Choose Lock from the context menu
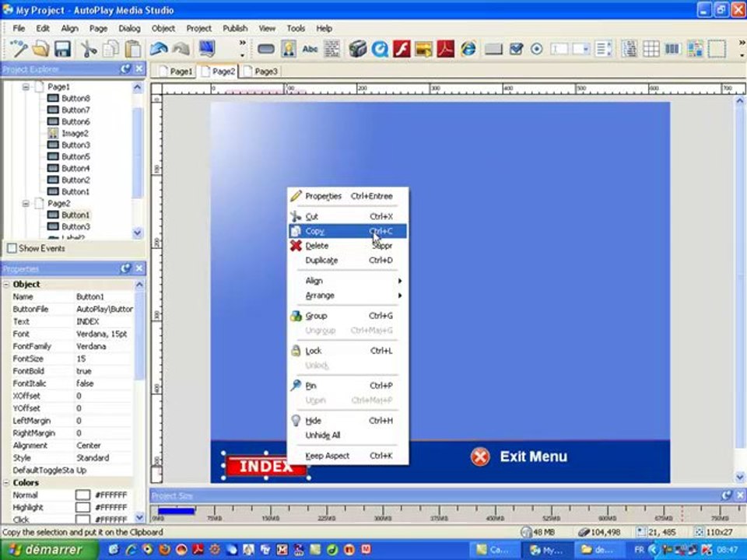 (348, 351)
